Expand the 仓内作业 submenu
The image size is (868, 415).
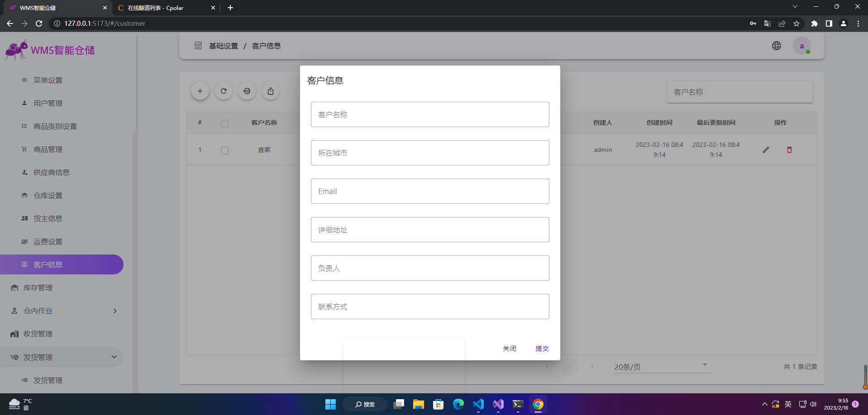(x=115, y=311)
